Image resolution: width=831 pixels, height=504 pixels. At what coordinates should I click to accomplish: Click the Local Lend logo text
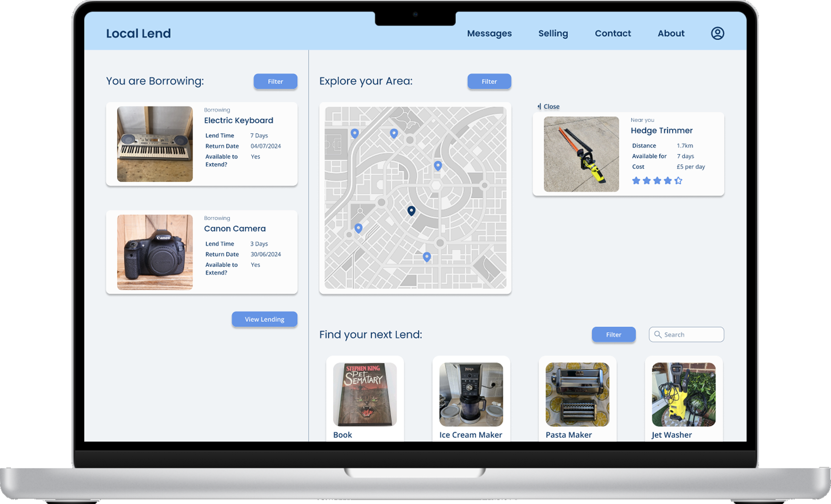tap(138, 34)
